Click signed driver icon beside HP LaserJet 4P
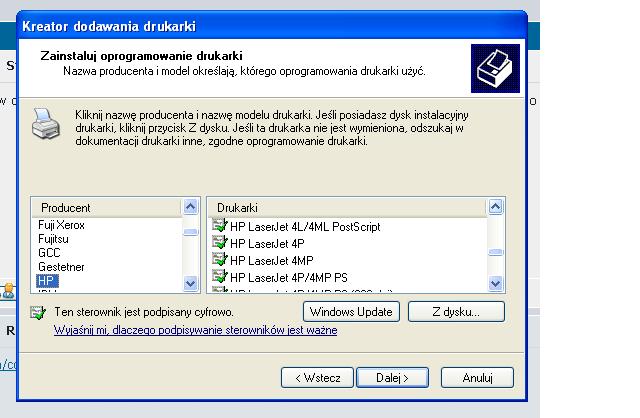This screenshot has height=418, width=640. click(x=220, y=242)
